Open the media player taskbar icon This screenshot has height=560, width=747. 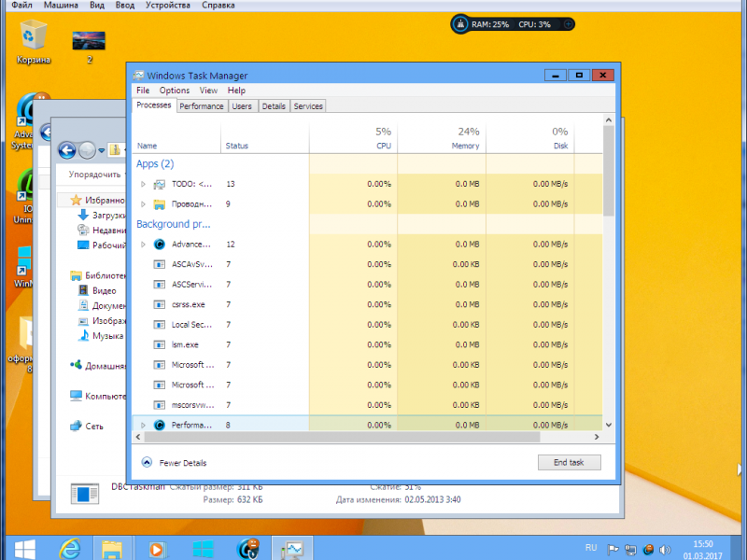point(157,549)
